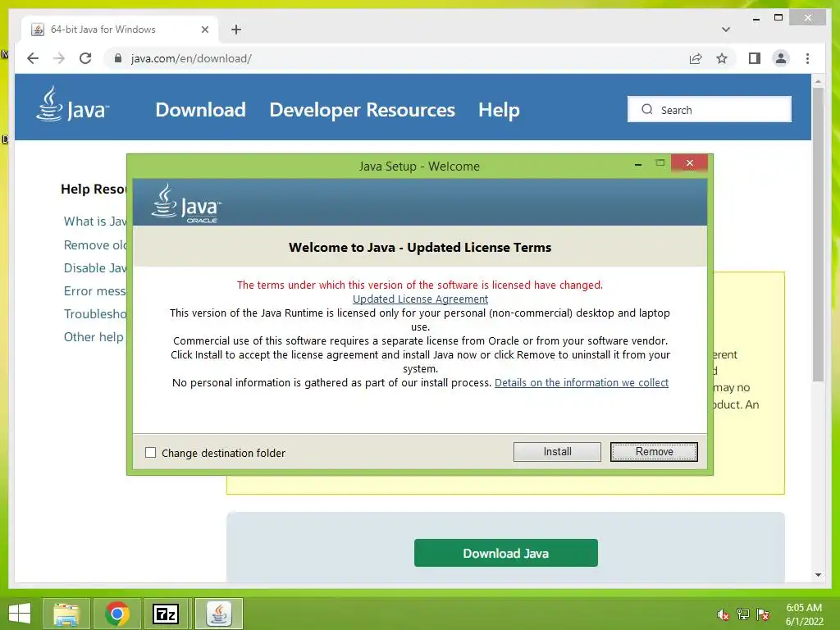Select the 64-bit Java for Windows tab
840x630 pixels.
click(120, 30)
